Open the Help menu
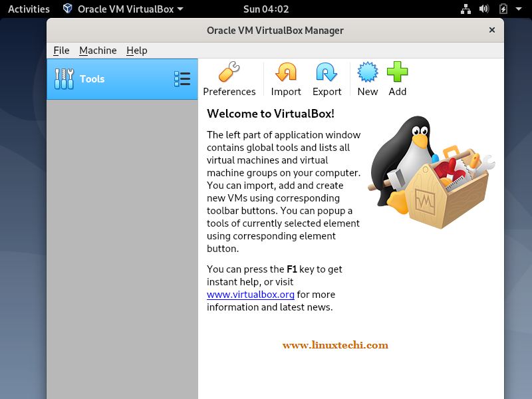Viewport: 532px width, 399px height. (x=137, y=51)
